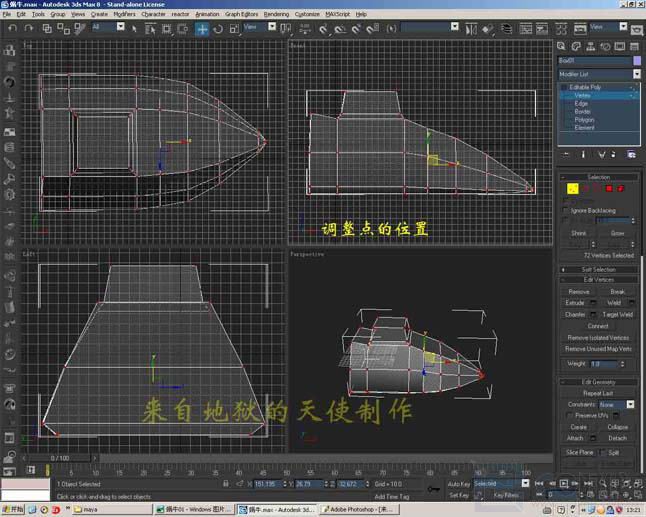Click the Connect button
Image resolution: width=646 pixels, height=517 pixels.
[x=598, y=326]
